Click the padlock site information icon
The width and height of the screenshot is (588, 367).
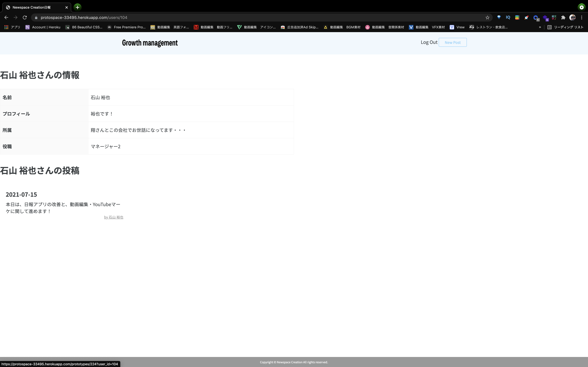point(36,17)
